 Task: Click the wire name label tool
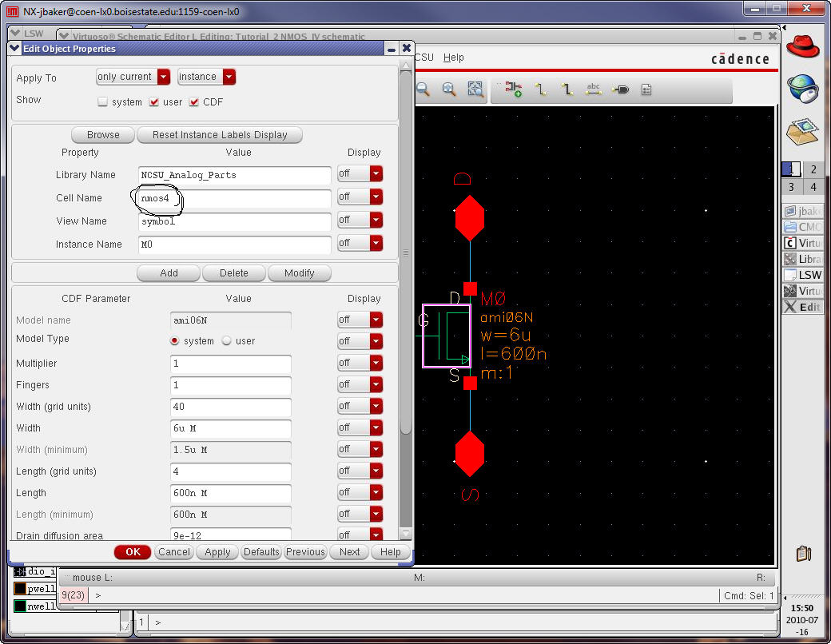(593, 89)
